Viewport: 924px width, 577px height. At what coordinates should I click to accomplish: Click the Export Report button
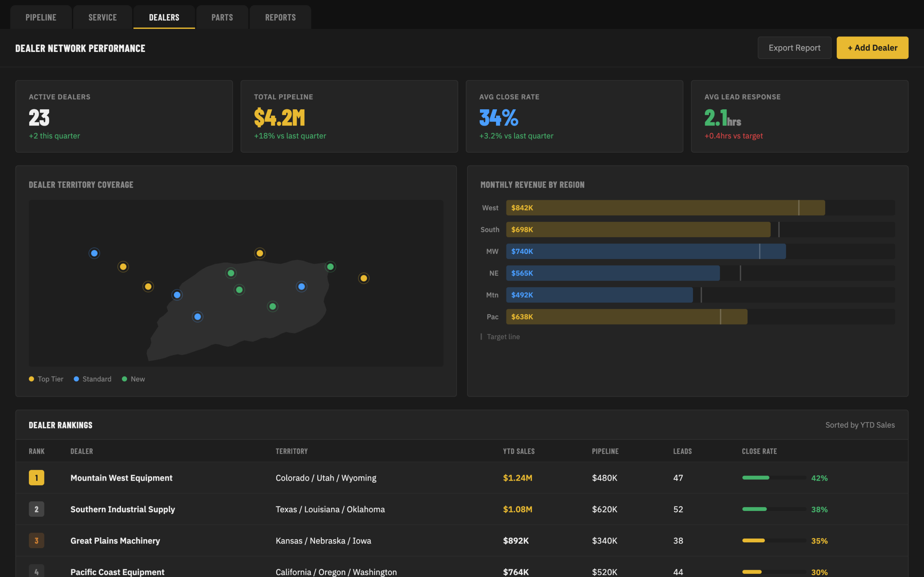click(794, 48)
